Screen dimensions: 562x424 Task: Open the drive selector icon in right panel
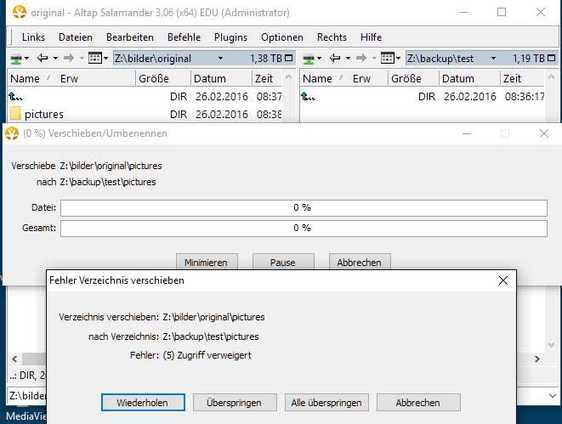tap(309, 58)
